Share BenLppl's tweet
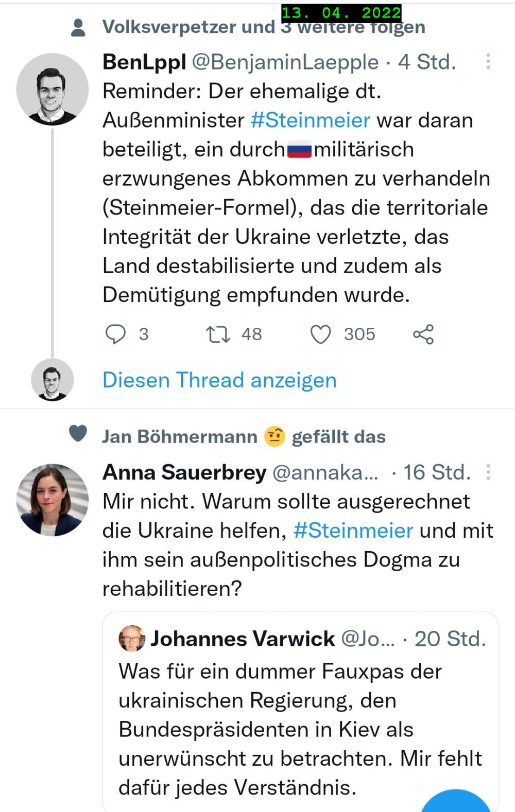This screenshot has width=515, height=812. tap(423, 334)
